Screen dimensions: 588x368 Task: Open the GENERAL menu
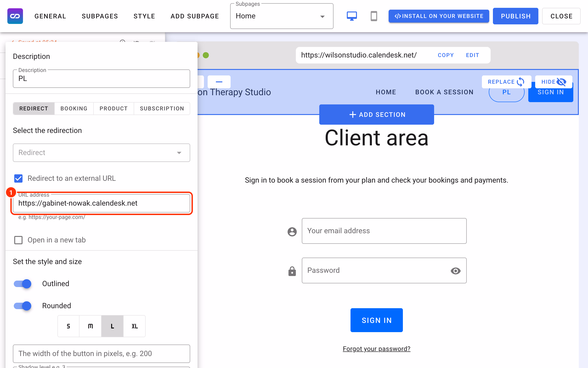50,16
